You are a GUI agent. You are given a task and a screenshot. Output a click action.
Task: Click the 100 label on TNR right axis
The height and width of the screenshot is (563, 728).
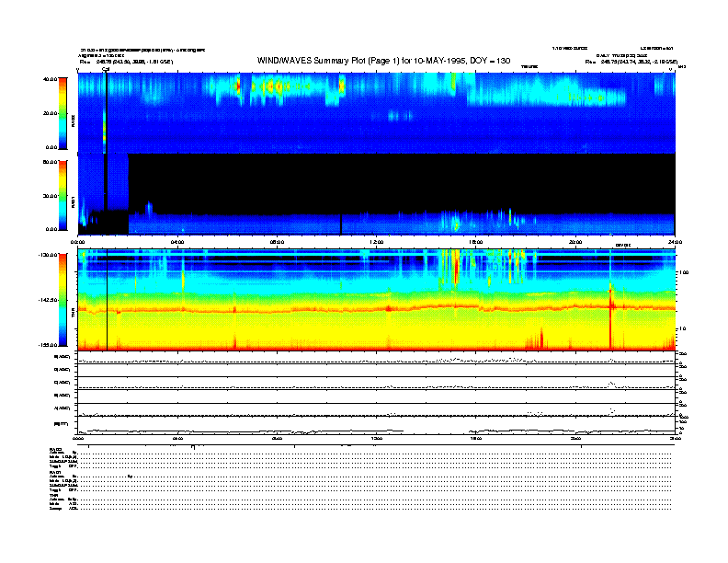tap(684, 272)
